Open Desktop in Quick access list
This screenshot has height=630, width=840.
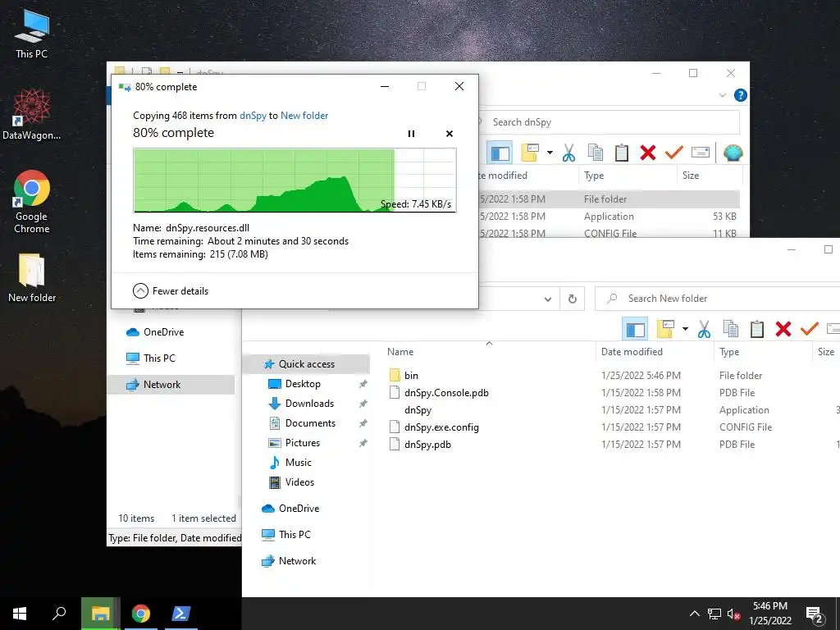coord(303,384)
